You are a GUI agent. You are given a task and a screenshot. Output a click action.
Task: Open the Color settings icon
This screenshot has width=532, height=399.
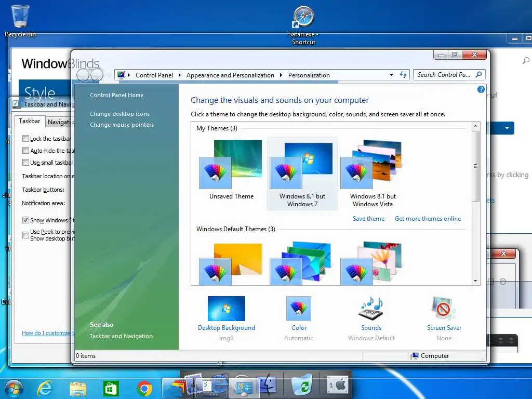pos(299,309)
